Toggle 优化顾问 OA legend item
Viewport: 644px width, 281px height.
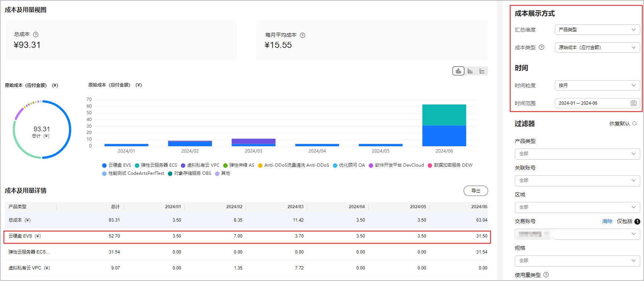point(349,165)
